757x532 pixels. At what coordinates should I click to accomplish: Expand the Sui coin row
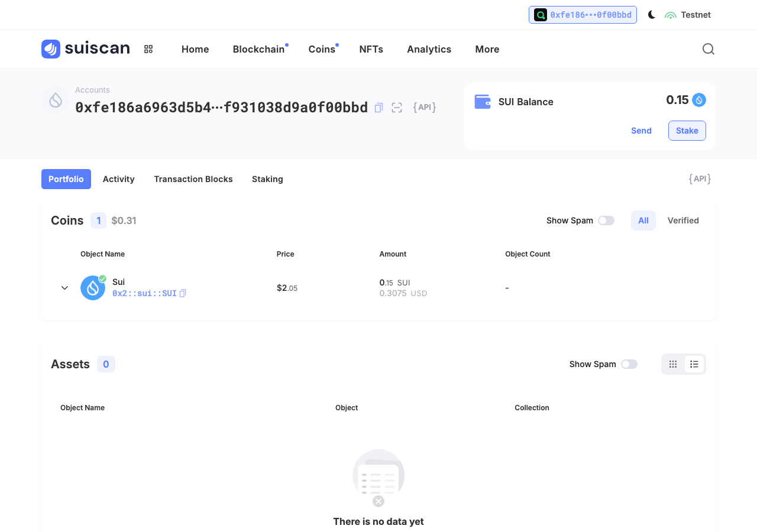(x=65, y=288)
